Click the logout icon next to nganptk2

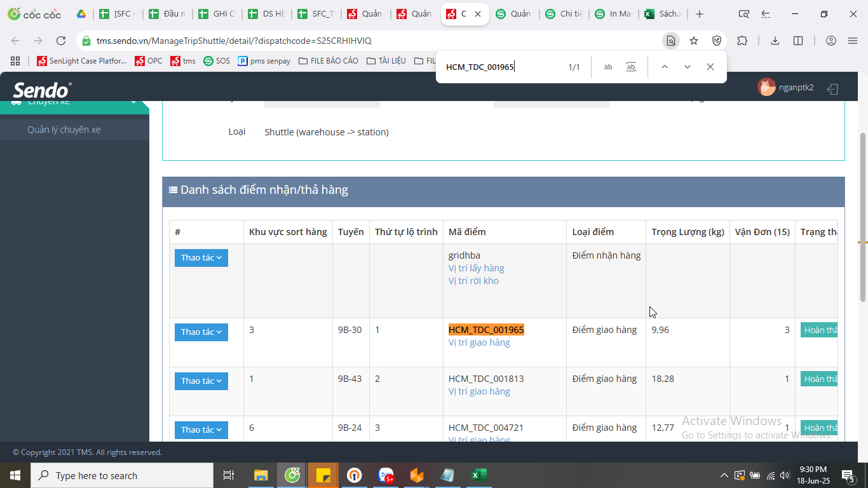pos(832,89)
